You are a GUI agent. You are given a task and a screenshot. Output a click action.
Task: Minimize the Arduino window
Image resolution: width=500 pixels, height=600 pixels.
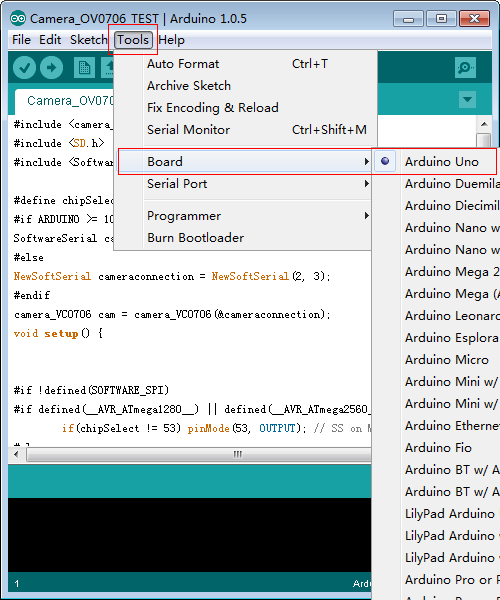tap(408, 18)
